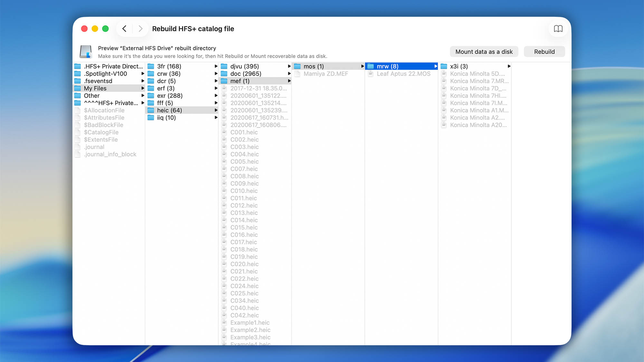Click the forward navigation arrow
644x362 pixels.
pyautogui.click(x=140, y=29)
